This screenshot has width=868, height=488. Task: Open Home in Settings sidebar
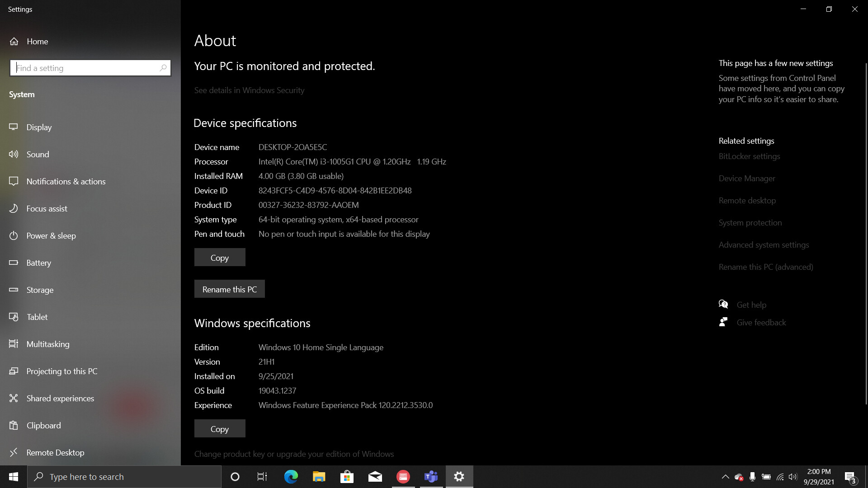(x=28, y=41)
